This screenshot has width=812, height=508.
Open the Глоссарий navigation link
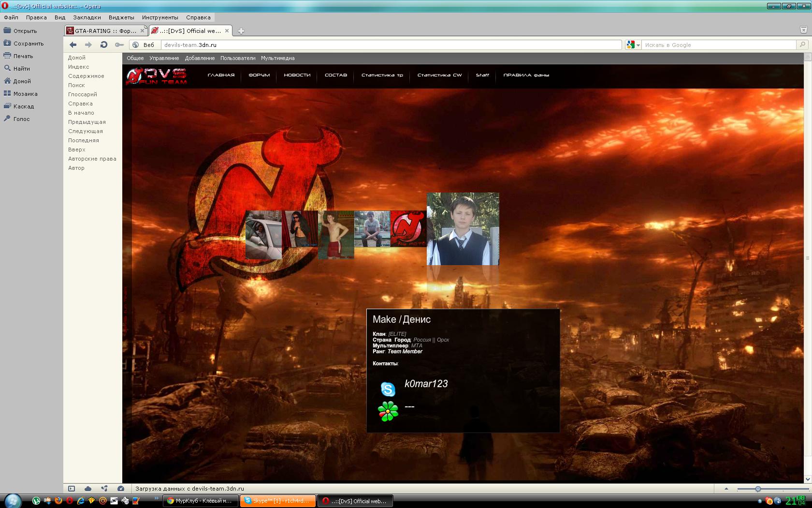[83, 94]
